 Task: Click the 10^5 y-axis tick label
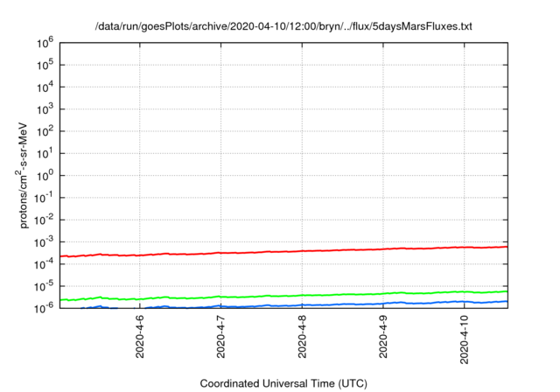[x=45, y=66]
